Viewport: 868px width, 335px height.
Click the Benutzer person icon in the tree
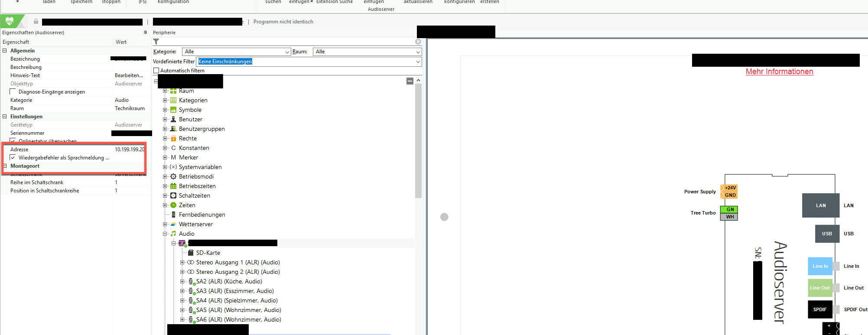coord(173,119)
